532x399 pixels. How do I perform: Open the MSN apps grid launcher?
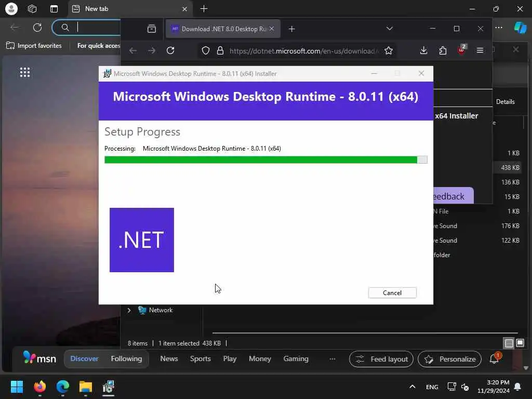tap(25, 72)
